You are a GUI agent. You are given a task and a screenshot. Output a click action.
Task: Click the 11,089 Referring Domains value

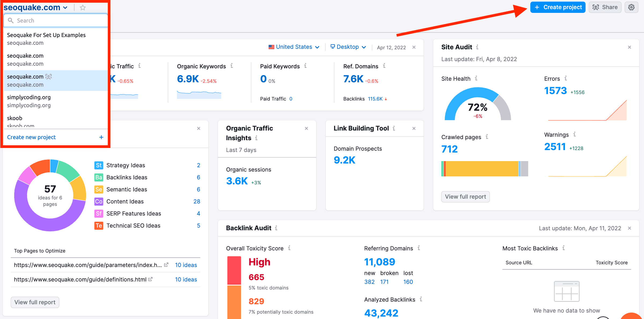pos(380,262)
